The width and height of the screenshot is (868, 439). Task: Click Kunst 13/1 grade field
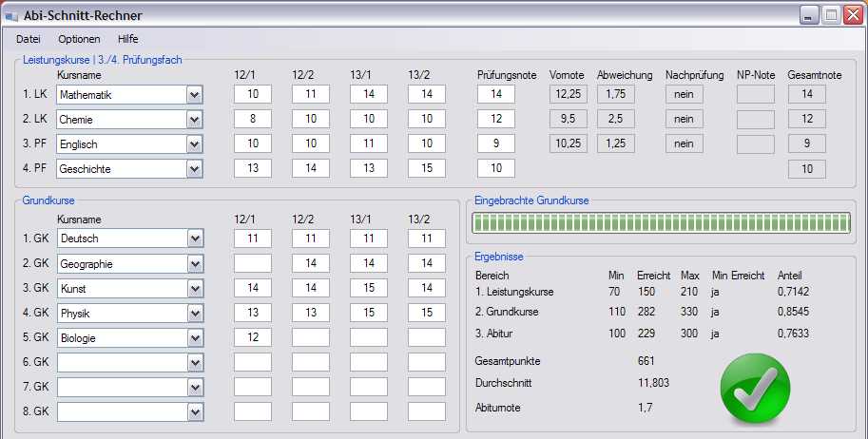pyautogui.click(x=369, y=288)
